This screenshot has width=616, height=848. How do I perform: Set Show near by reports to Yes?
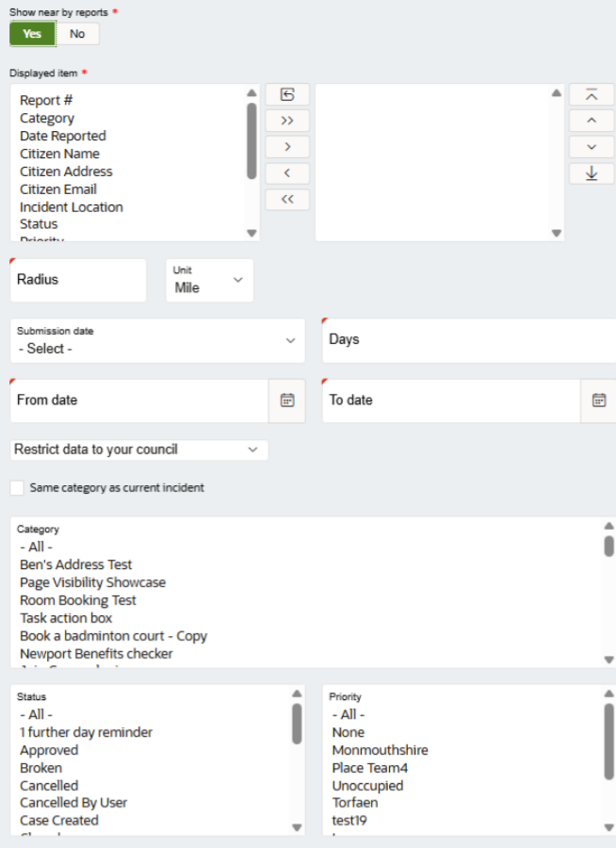tap(32, 34)
